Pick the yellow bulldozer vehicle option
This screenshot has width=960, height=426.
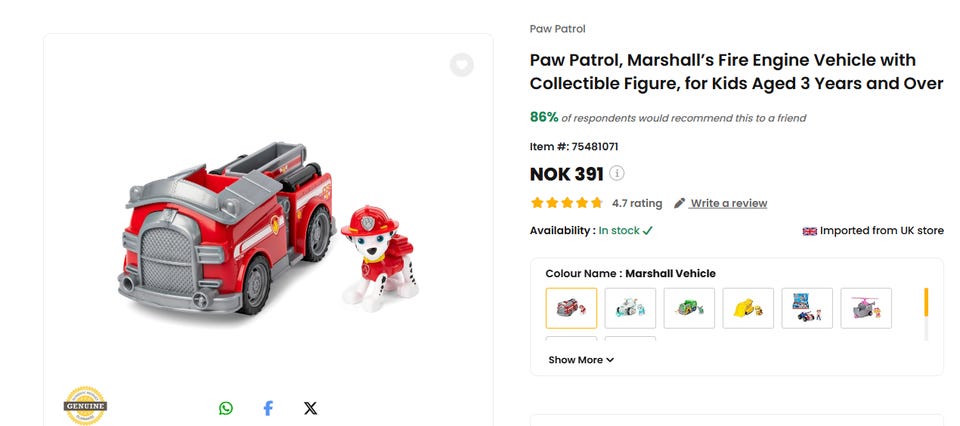click(x=749, y=308)
